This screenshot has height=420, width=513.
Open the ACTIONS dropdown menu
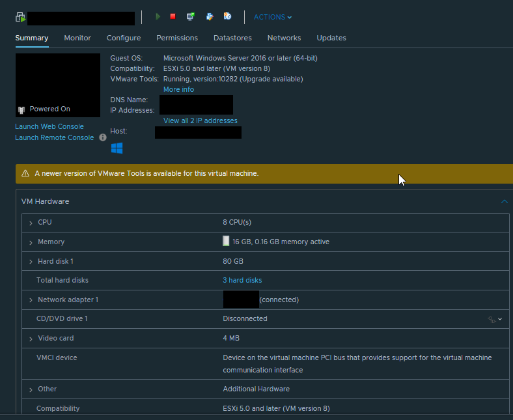273,17
